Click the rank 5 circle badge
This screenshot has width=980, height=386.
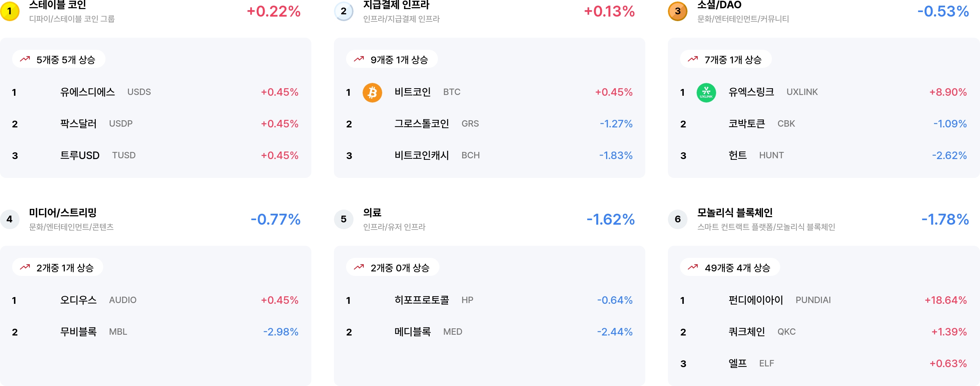(343, 219)
